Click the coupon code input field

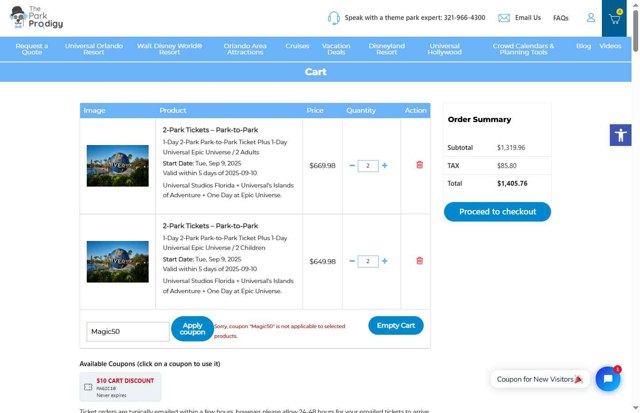[128, 331]
